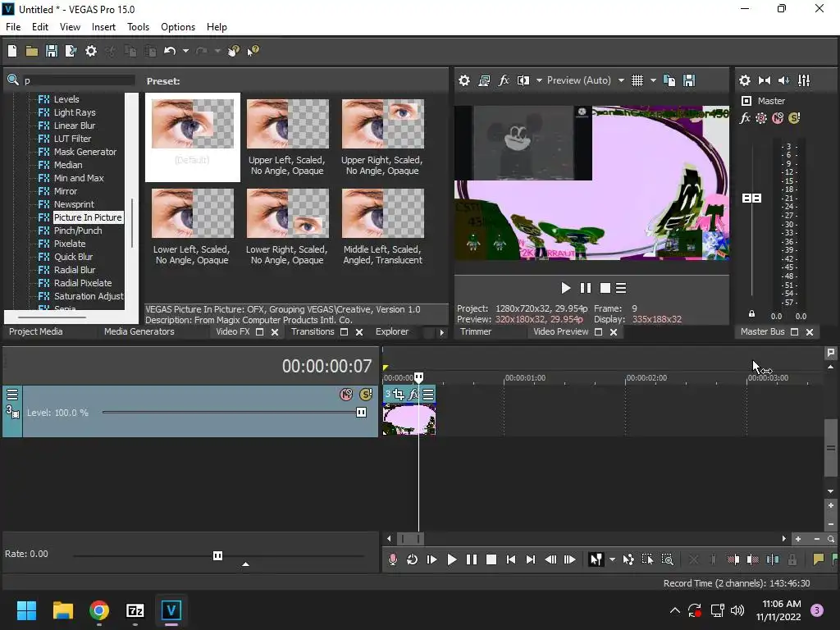The width and height of the screenshot is (840, 630).
Task: Click the What's This help icon
Action: pyautogui.click(x=253, y=51)
